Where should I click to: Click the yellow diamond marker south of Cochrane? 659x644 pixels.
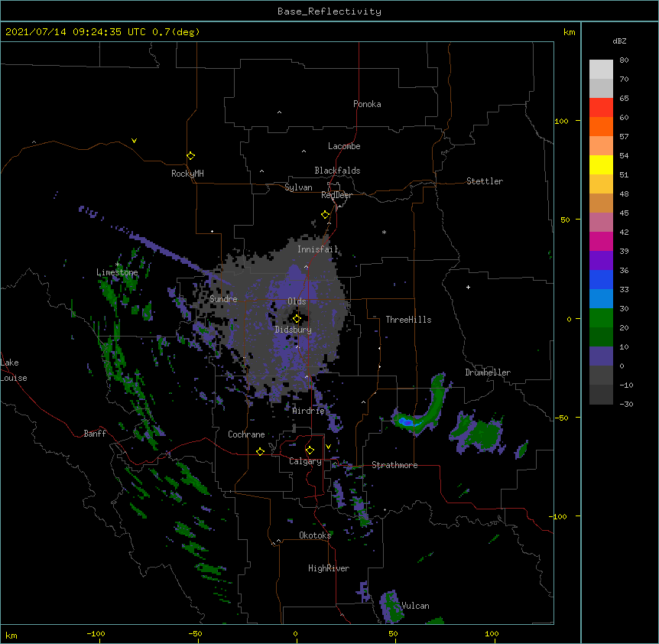[x=260, y=451]
